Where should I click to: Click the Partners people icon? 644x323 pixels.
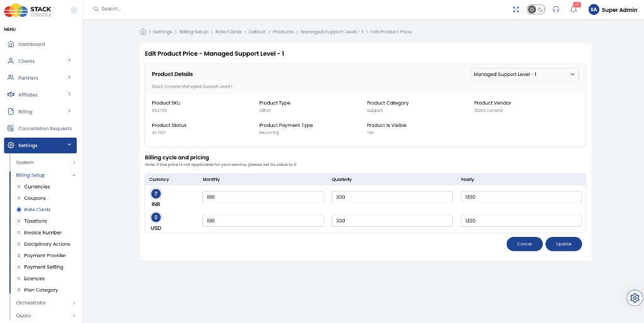(11, 77)
